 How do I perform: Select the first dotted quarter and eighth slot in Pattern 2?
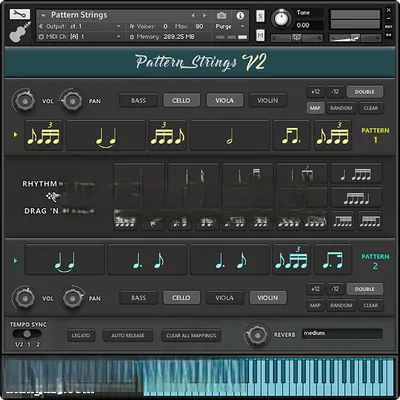[147, 259]
